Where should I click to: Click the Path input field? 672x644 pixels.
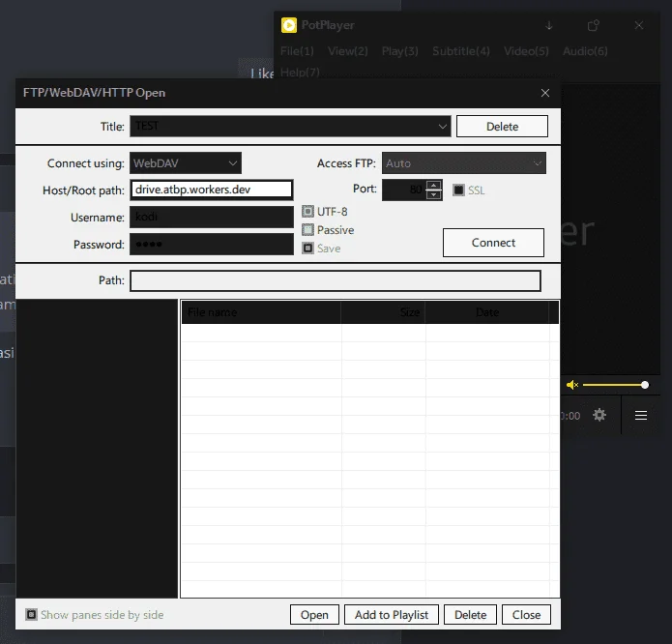pos(336,280)
